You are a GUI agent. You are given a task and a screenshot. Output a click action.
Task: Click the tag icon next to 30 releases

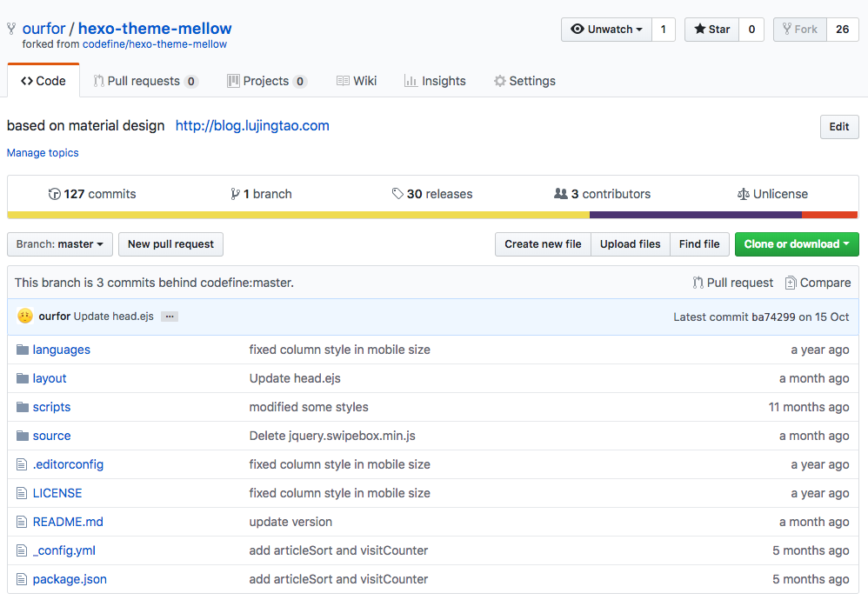click(397, 194)
